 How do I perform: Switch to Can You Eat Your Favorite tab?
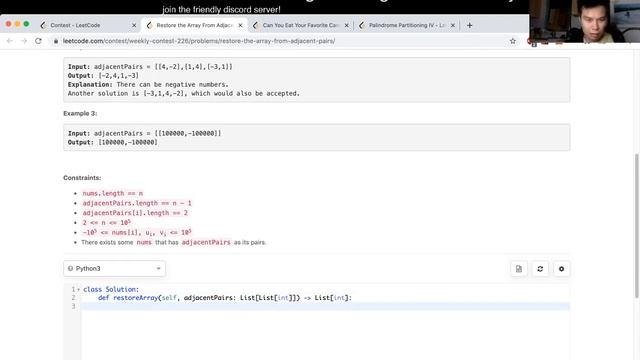point(300,25)
